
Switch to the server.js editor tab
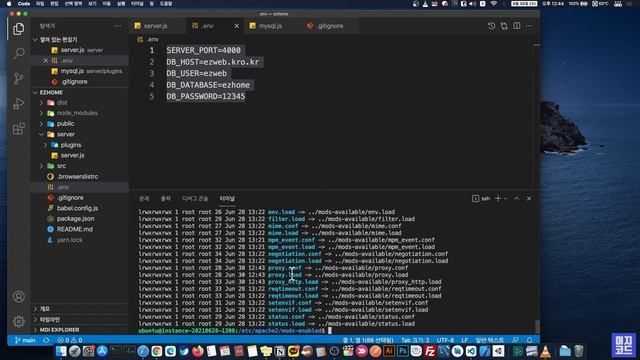pos(156,26)
